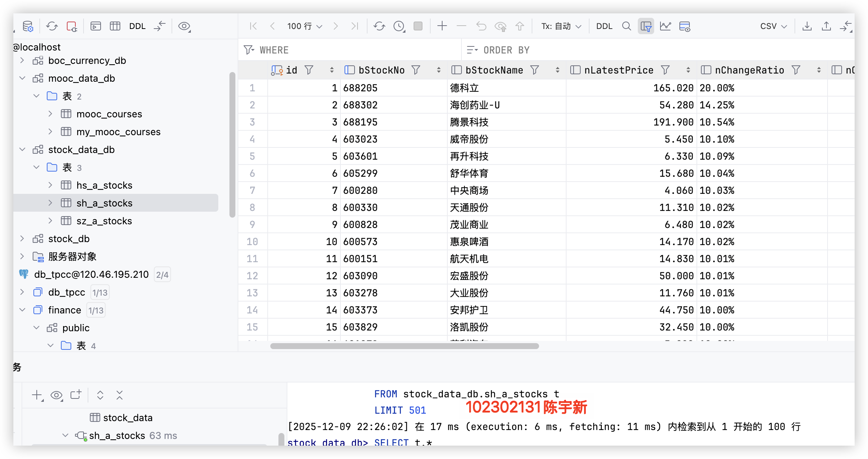Toggle the filter rows panel button

click(646, 26)
